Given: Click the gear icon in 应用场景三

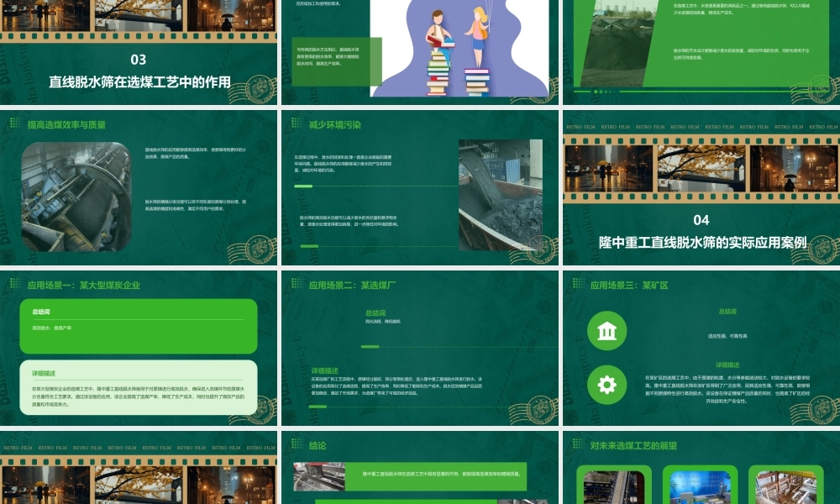Looking at the screenshot, I should tap(607, 385).
